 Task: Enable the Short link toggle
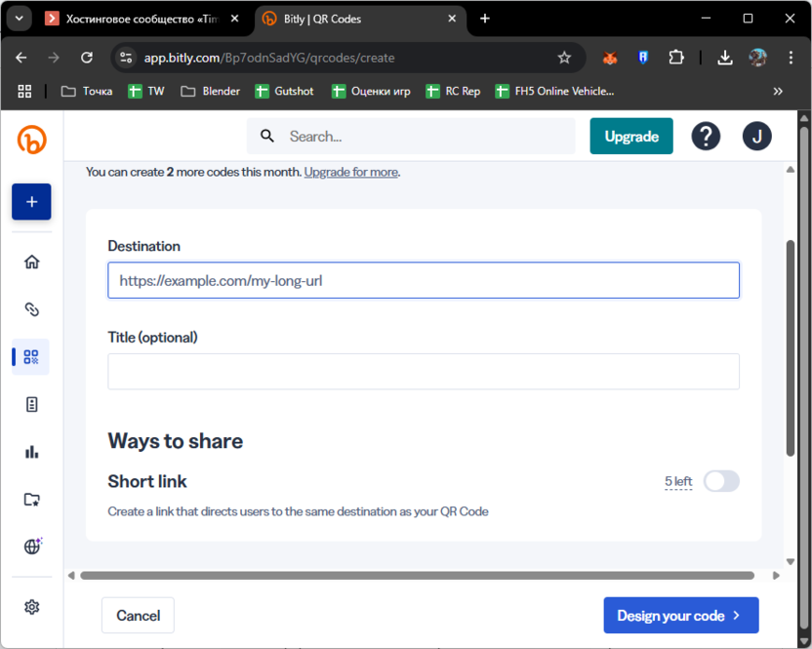[x=721, y=481]
